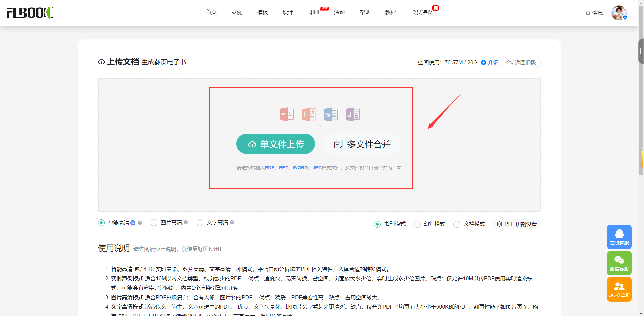
Task: View help for 智能高清 via question icon
Action: (140, 222)
